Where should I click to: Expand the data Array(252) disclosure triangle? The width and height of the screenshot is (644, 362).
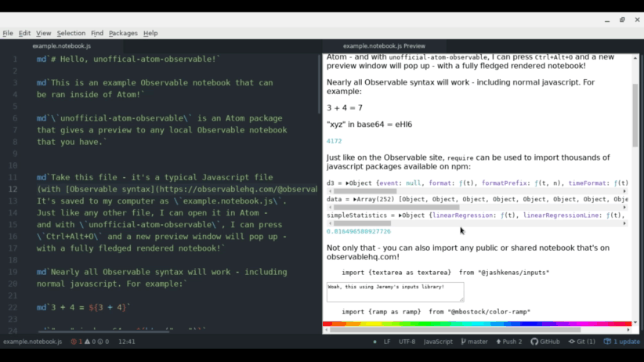click(x=355, y=199)
